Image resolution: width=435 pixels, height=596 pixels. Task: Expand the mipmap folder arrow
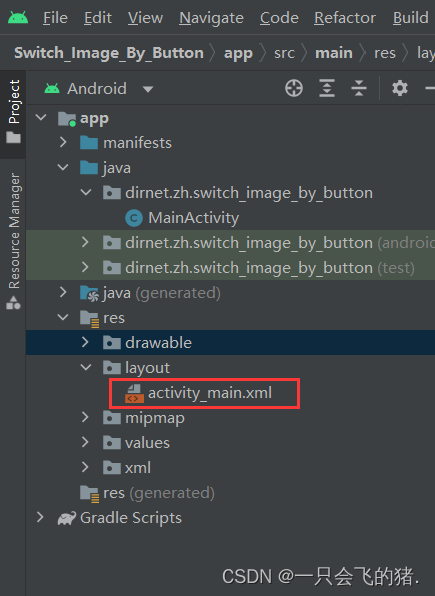pos(85,417)
